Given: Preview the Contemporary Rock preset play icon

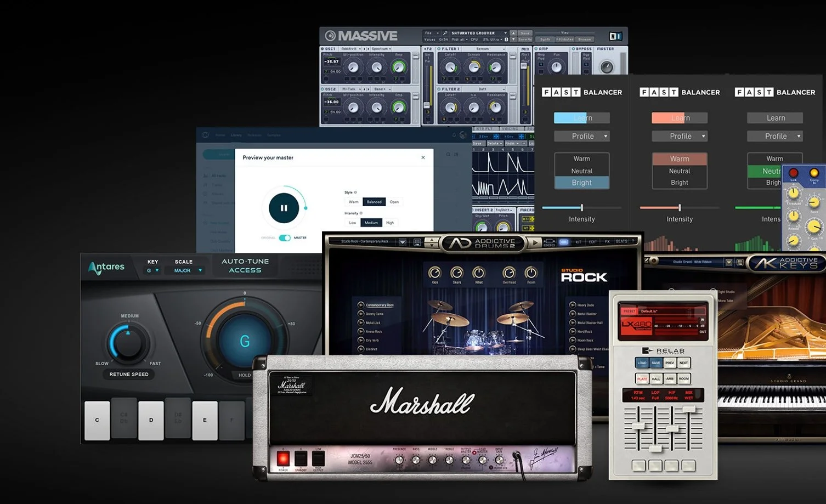Looking at the screenshot, I should [x=362, y=305].
